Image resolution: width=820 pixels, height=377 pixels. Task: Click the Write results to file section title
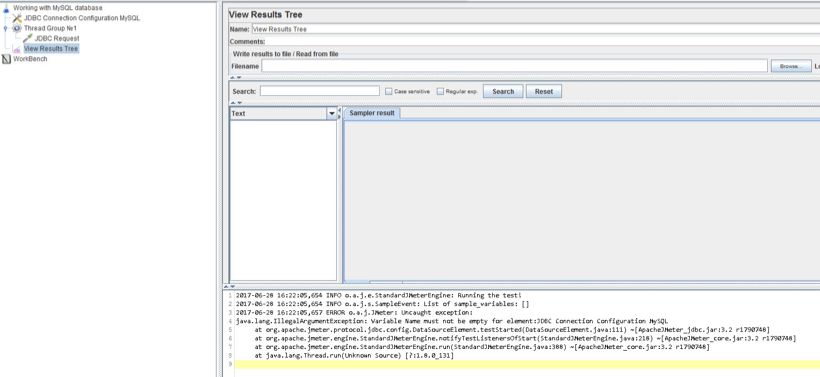point(286,54)
